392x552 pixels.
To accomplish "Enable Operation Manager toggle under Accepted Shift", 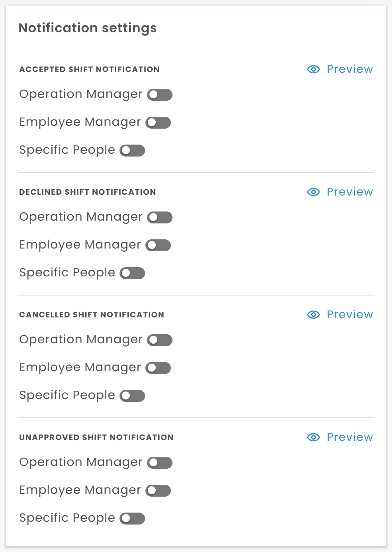I will click(x=160, y=95).
